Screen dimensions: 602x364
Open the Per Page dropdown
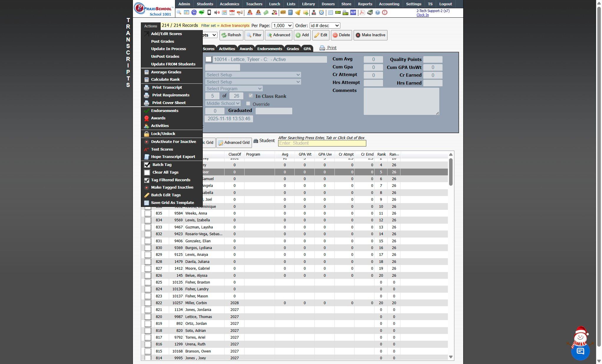pos(282,26)
